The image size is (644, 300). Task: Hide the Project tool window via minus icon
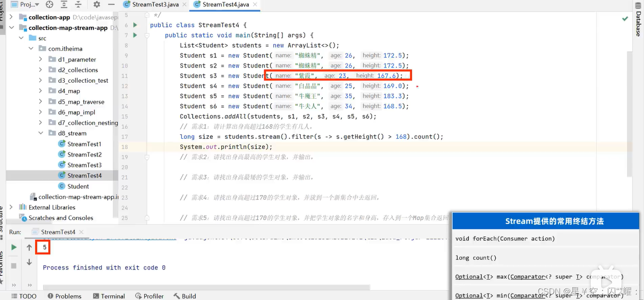pyautogui.click(x=111, y=5)
